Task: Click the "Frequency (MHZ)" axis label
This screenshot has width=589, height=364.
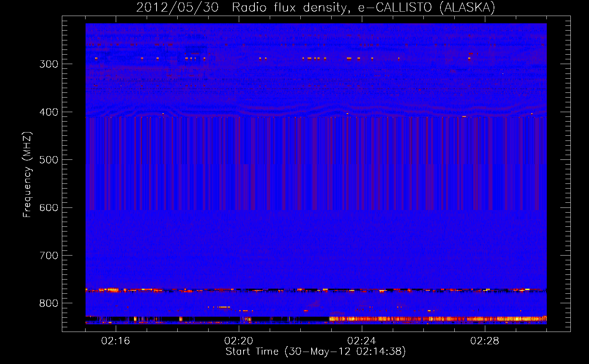Action: click(x=27, y=174)
